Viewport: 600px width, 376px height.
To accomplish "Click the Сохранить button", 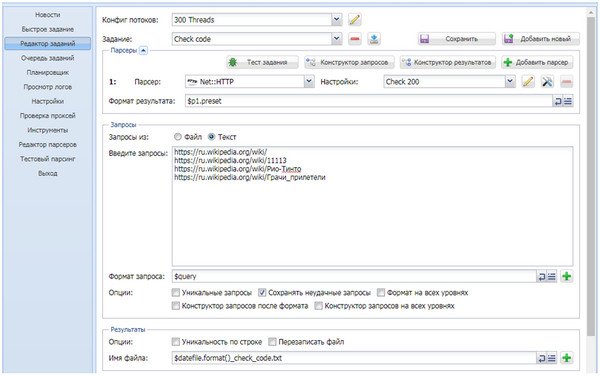I will tap(457, 39).
